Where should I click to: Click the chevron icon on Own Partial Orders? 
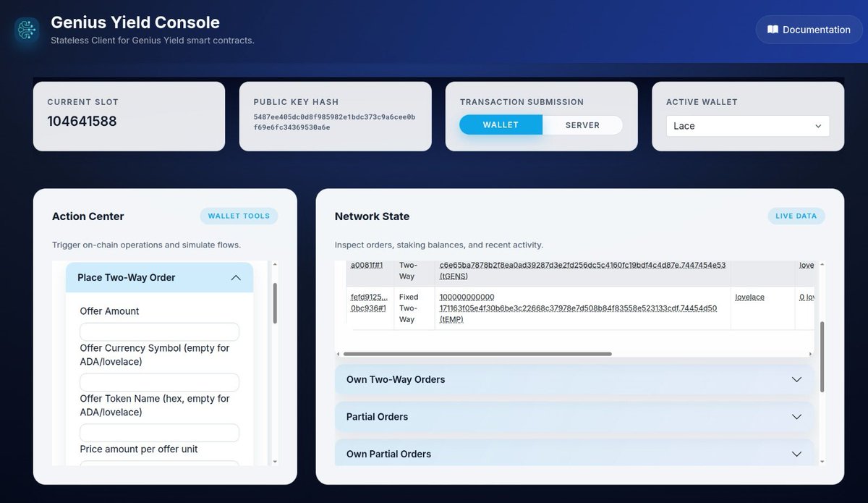(796, 454)
